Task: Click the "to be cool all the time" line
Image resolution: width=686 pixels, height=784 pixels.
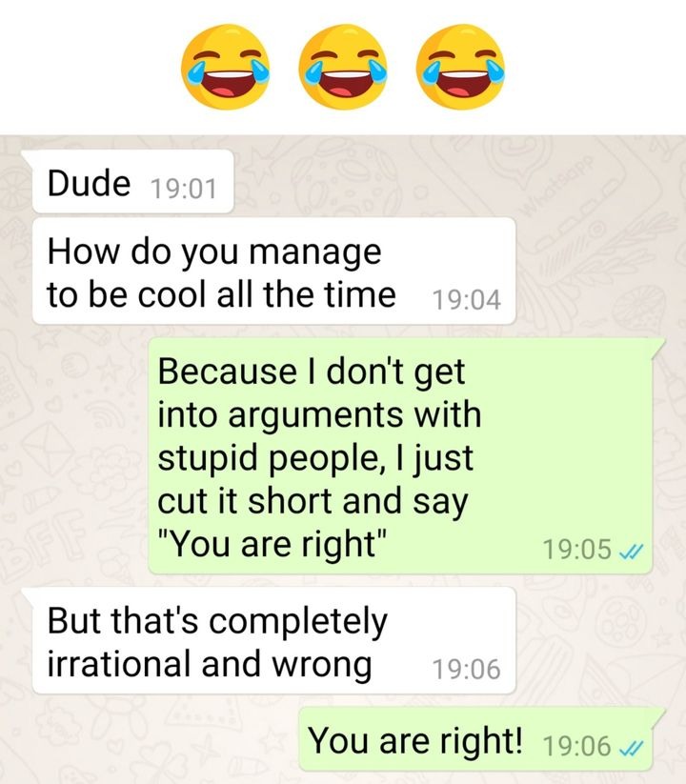Action: (x=221, y=294)
